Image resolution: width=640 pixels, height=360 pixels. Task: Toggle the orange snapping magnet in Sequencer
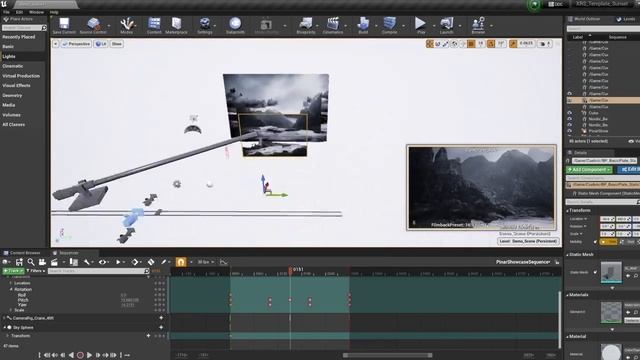click(181, 262)
